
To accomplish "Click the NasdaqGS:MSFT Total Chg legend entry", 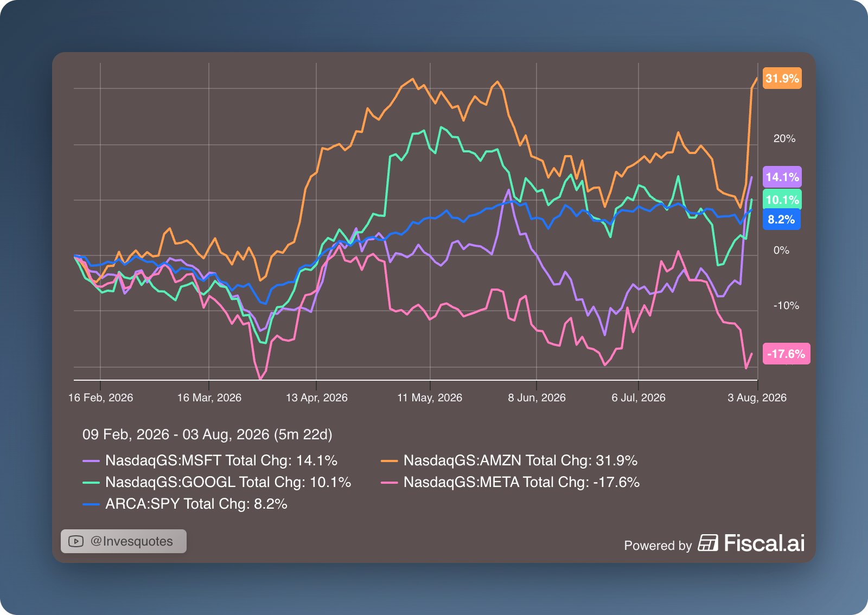I will 210,460.
